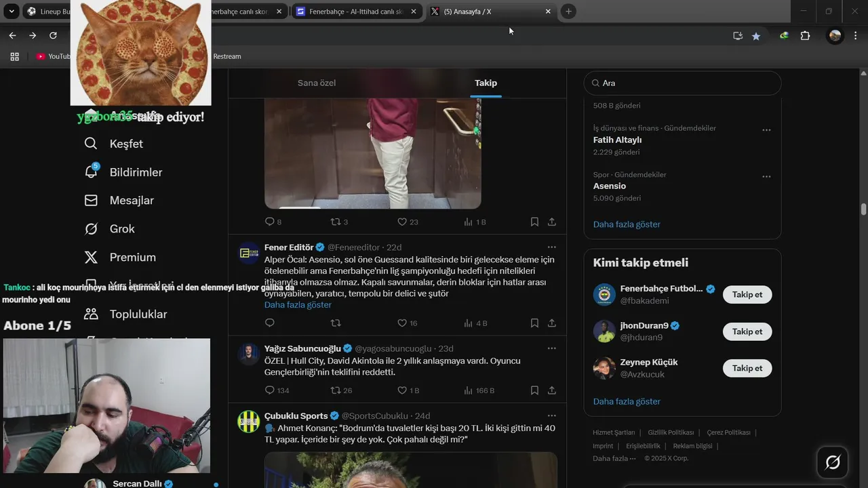Reload the page
This screenshot has width=868, height=488.
(53, 36)
